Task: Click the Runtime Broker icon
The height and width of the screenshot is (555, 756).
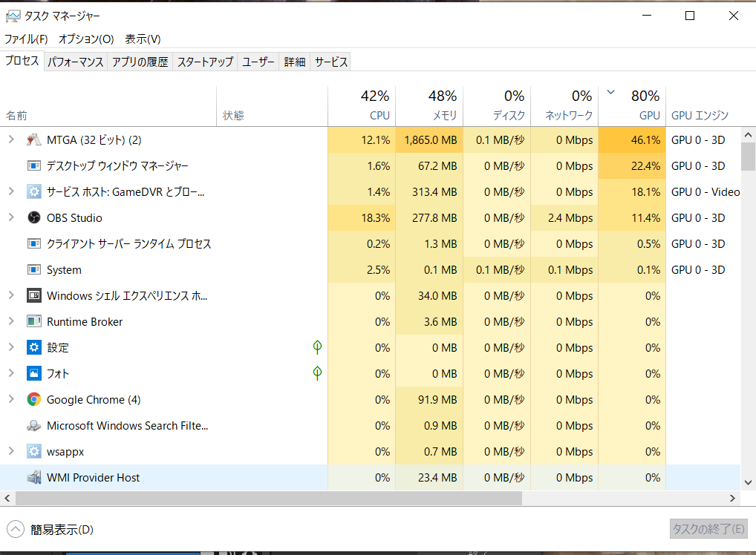Action: click(x=33, y=322)
